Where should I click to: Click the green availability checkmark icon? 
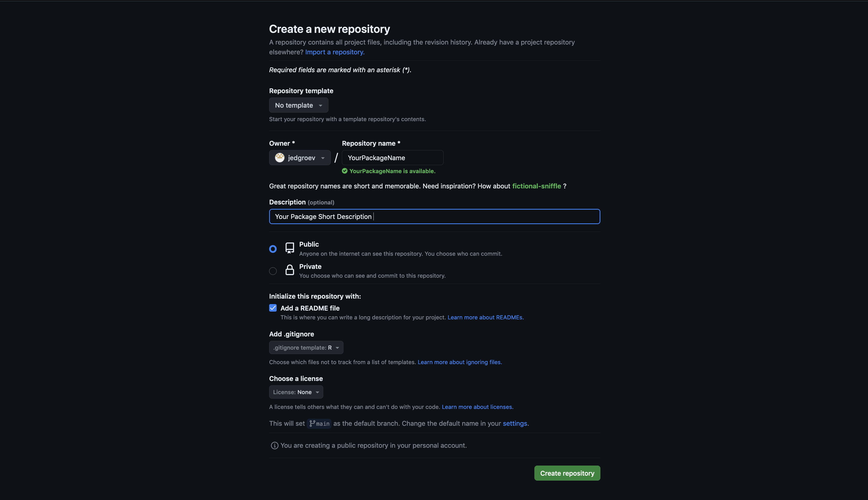[x=345, y=171]
